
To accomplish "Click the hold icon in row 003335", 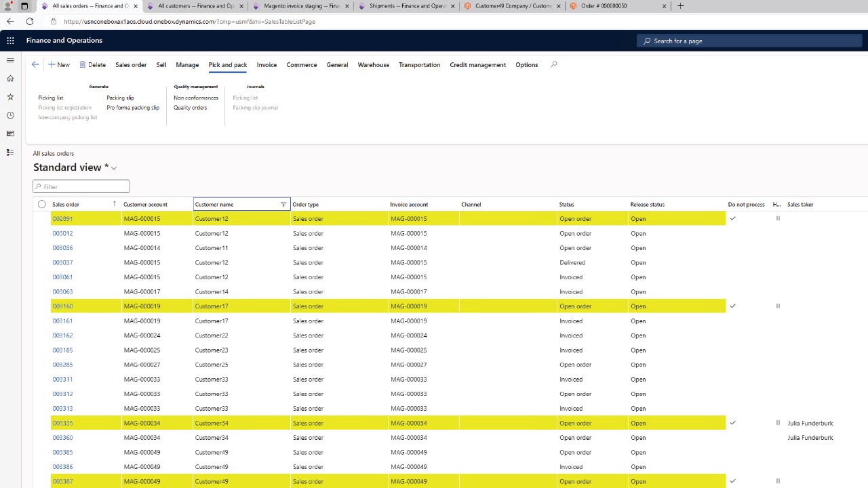I will 778,423.
